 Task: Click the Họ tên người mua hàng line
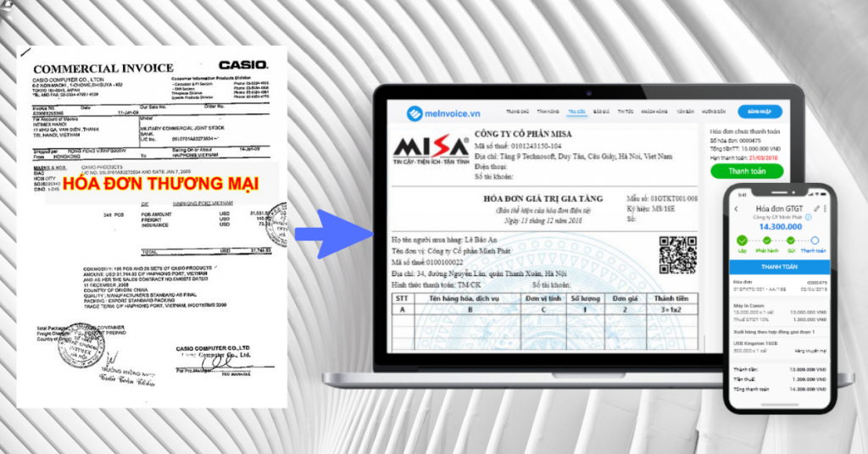point(444,240)
